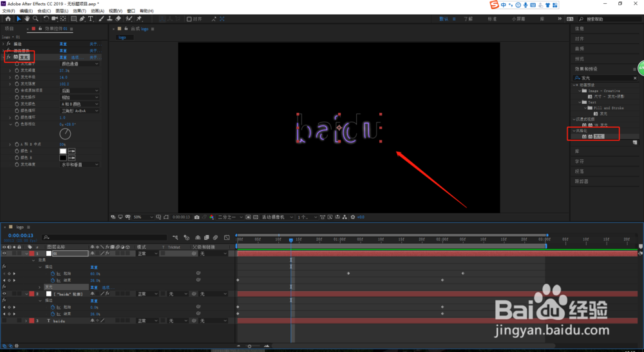This screenshot has height=352, width=644.
Task: Open the 颜色通道 glow-based-on dropdown
Action: [x=80, y=64]
